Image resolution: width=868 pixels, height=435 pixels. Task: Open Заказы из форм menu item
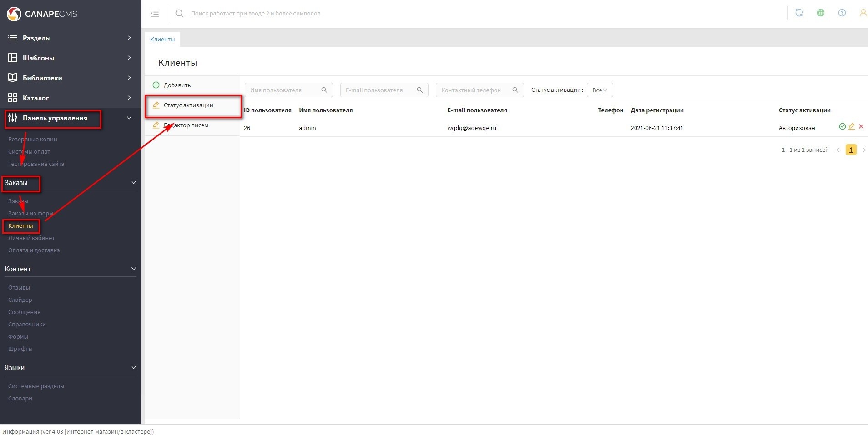click(30, 214)
